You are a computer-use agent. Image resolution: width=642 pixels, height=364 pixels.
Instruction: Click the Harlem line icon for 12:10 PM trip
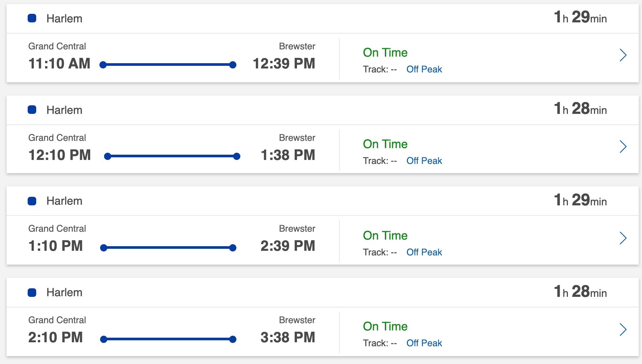click(x=32, y=110)
